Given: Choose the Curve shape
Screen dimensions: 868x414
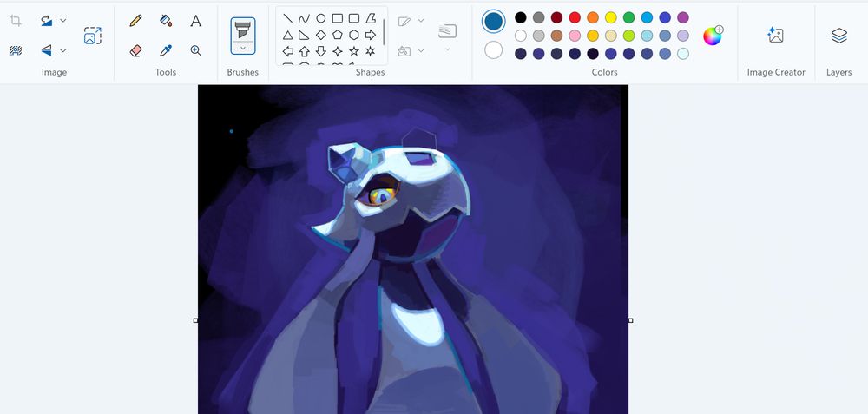Looking at the screenshot, I should (x=304, y=18).
